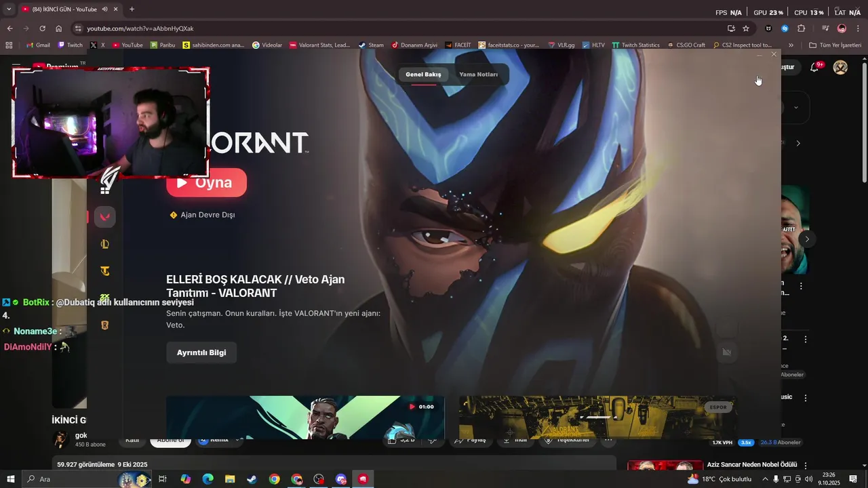Mute the İKİNCİ GÜN YouTube tab audio
This screenshot has width=868, height=488.
(x=105, y=9)
